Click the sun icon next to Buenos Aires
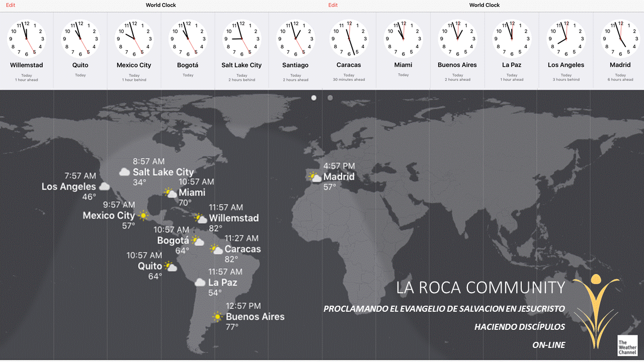This screenshot has width=644, height=362. click(217, 317)
